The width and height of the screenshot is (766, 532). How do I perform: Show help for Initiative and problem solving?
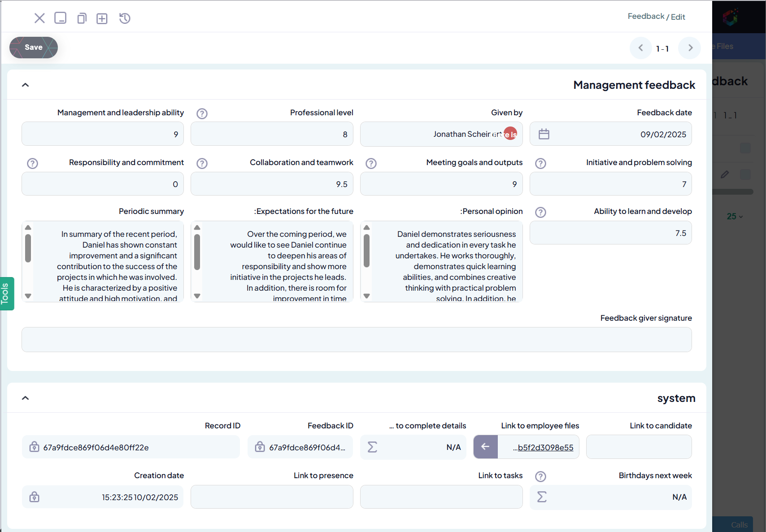click(x=541, y=163)
